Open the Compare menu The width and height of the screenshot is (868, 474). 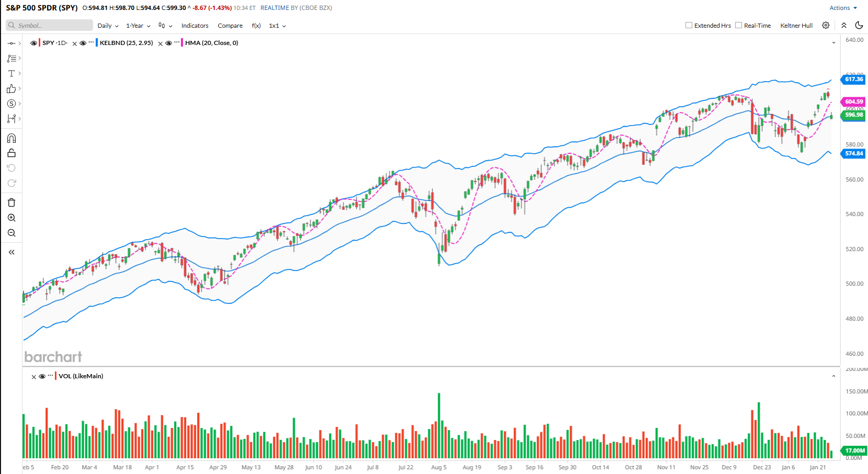click(230, 26)
